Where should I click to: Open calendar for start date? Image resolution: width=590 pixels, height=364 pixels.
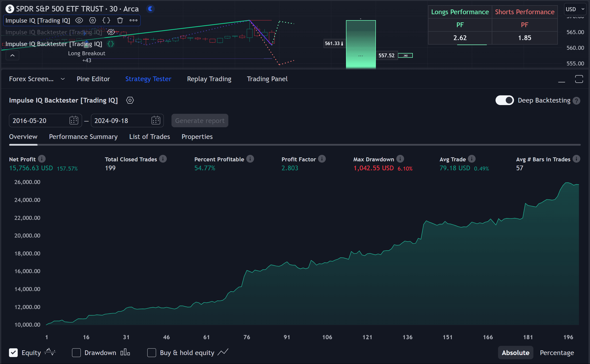coord(74,121)
